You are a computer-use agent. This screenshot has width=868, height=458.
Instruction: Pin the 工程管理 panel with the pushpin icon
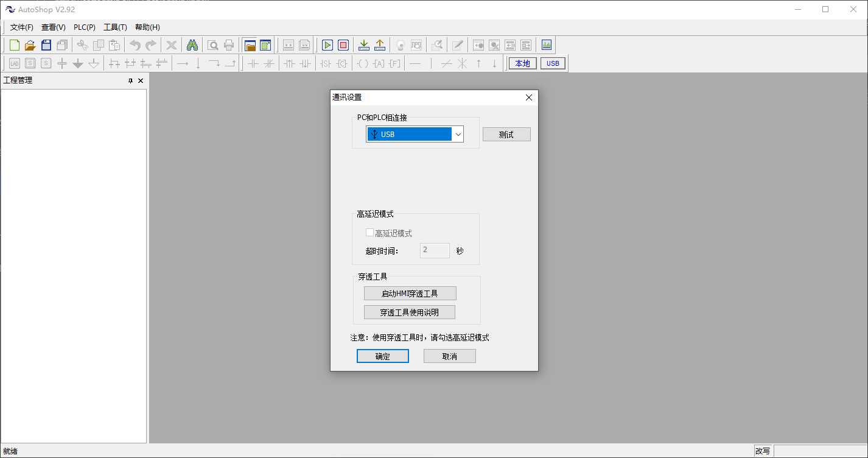pos(130,81)
